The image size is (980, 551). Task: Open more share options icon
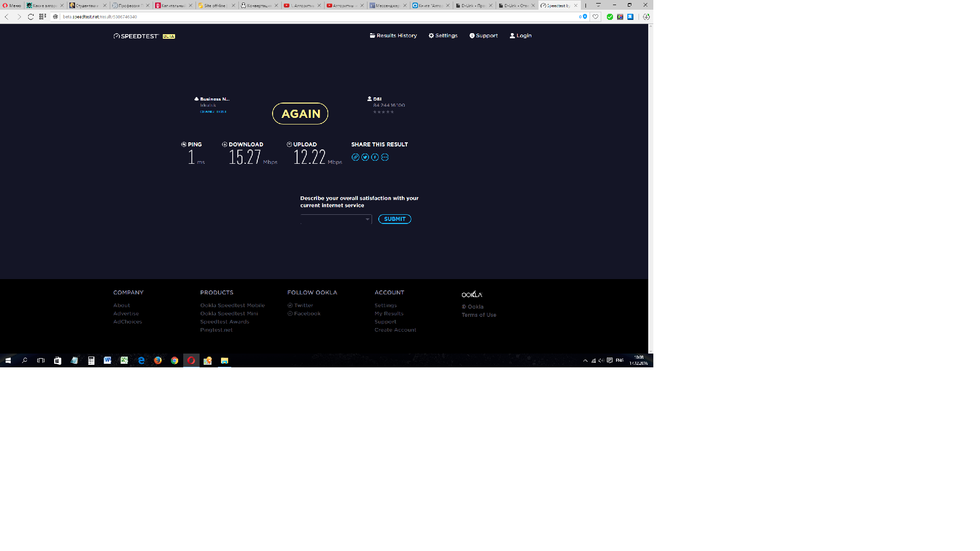tap(385, 157)
